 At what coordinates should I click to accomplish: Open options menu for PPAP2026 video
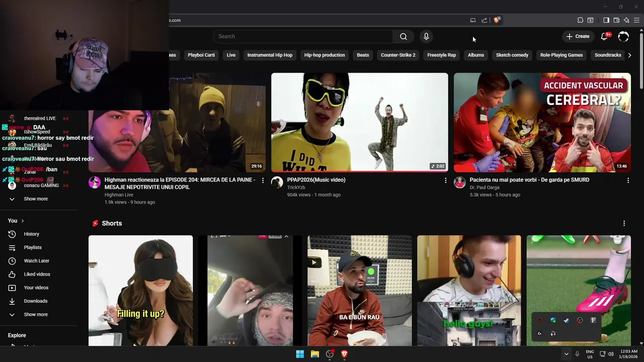pos(445,180)
